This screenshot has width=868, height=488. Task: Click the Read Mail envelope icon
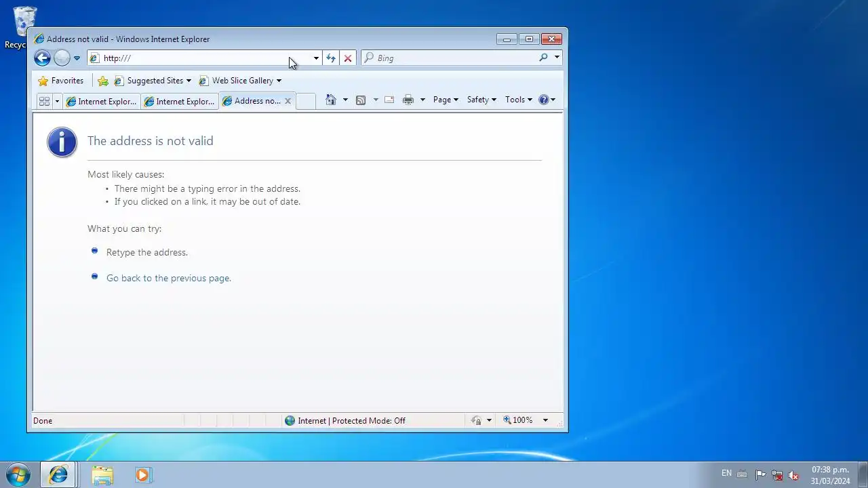coord(389,100)
